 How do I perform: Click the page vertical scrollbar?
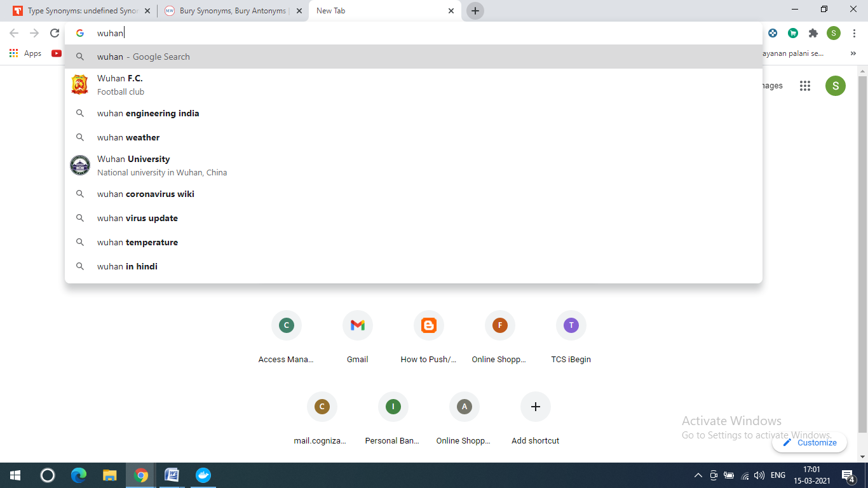coord(862,254)
